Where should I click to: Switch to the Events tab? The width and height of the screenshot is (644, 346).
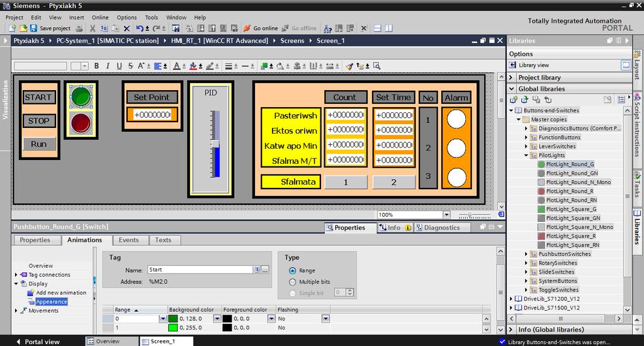point(128,240)
